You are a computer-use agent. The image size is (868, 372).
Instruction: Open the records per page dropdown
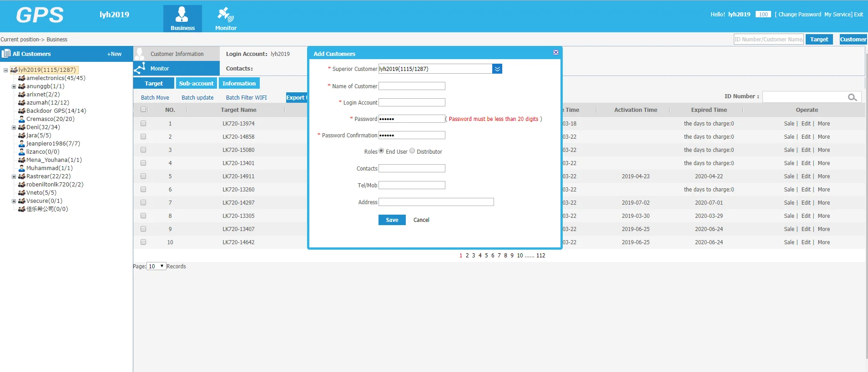tap(156, 266)
